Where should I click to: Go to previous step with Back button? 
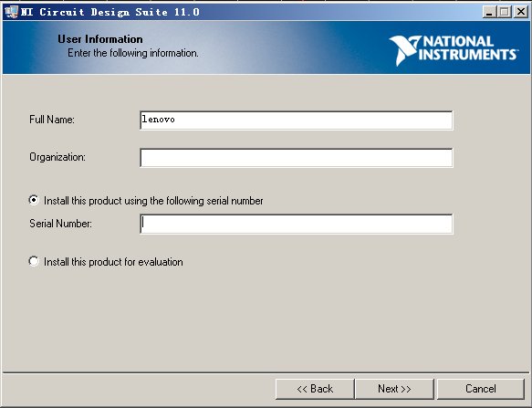point(315,389)
